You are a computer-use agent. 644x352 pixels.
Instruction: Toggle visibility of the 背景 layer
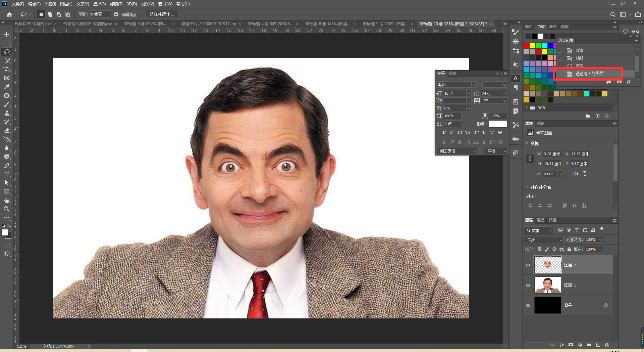tap(528, 305)
